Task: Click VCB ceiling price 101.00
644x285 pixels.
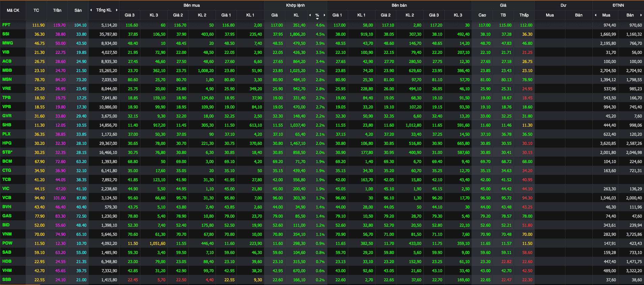Action: coord(59,198)
